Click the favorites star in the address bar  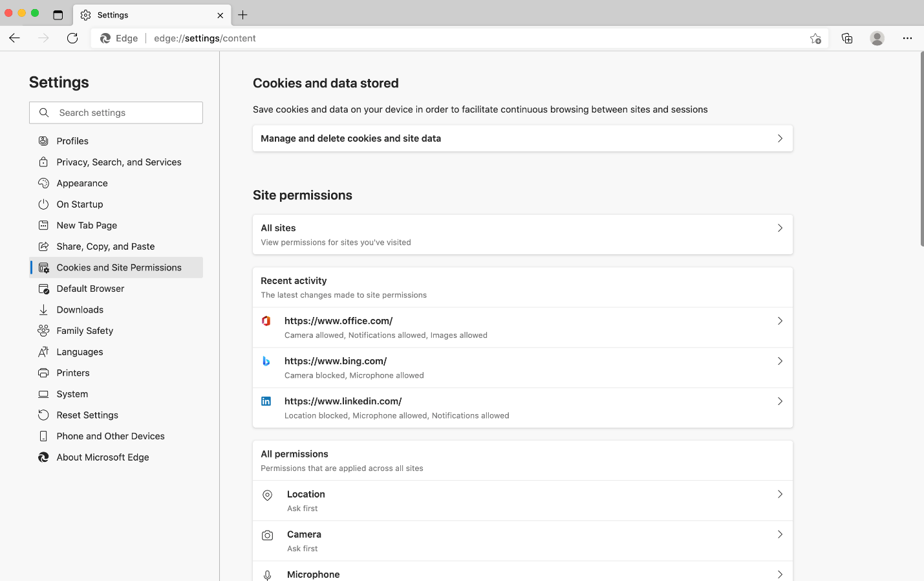(x=815, y=38)
